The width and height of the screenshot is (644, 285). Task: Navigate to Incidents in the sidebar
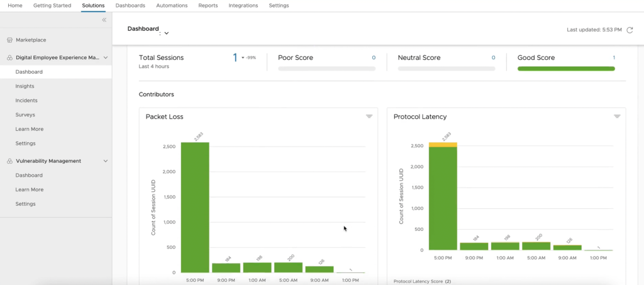coord(26,101)
